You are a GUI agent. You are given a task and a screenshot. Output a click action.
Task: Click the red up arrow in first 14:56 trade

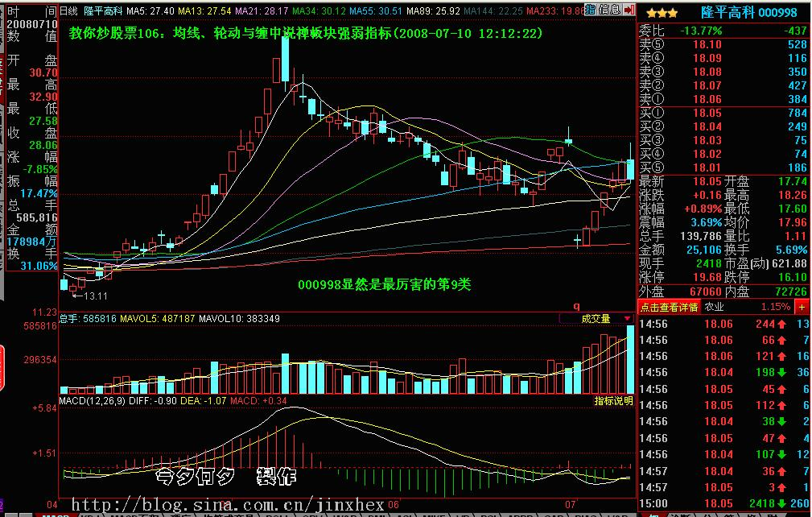781,324
